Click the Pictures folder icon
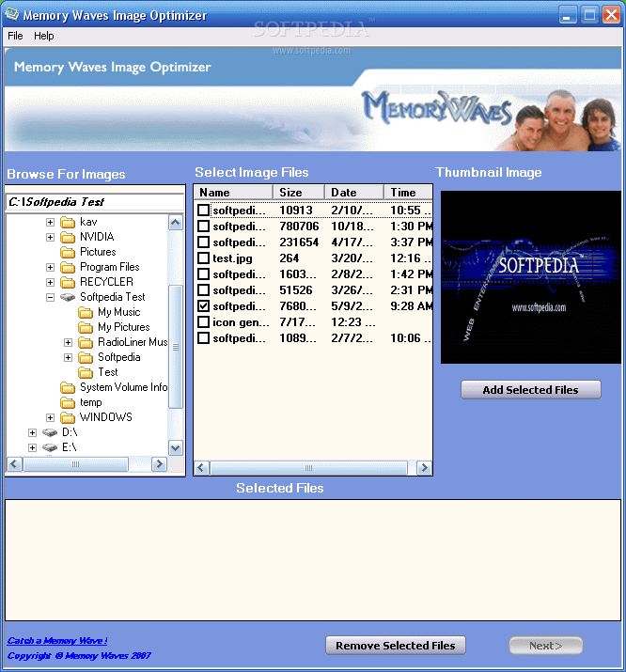This screenshot has height=672, width=626. pyautogui.click(x=68, y=252)
